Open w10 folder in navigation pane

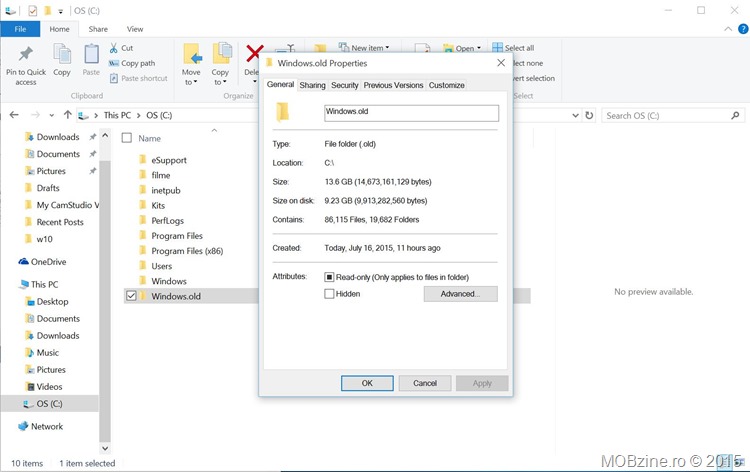44,239
